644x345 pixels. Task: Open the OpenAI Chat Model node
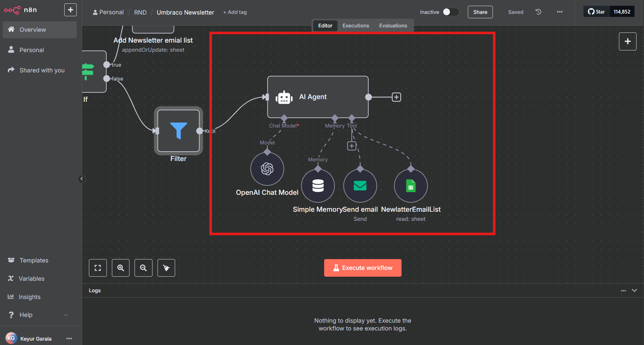(267, 168)
